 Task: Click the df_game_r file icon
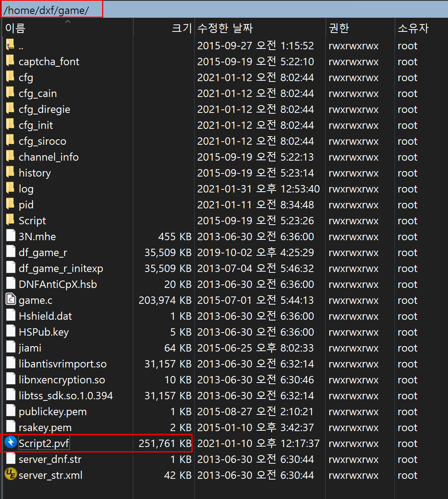click(10, 252)
